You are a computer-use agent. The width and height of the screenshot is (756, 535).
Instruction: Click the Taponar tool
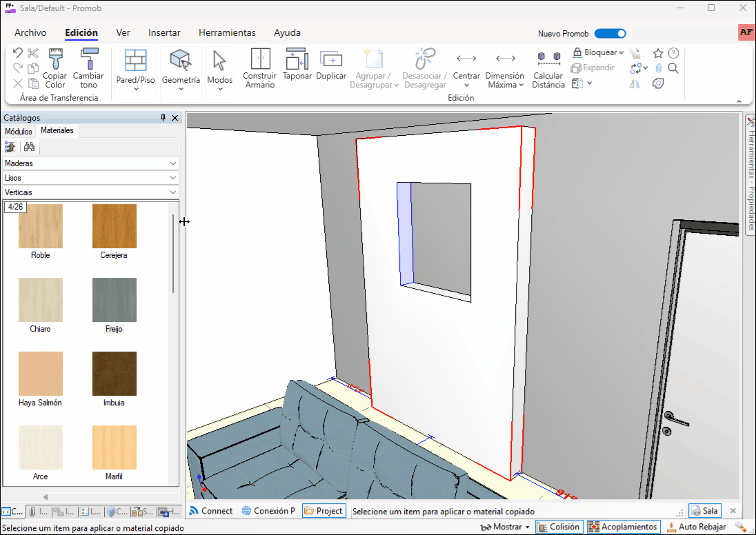297,66
